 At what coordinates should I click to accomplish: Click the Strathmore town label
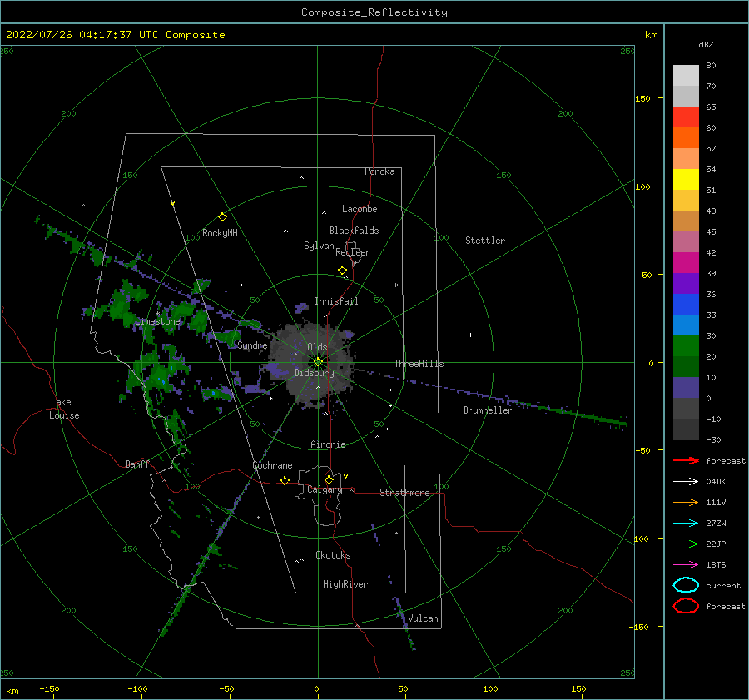pyautogui.click(x=404, y=493)
